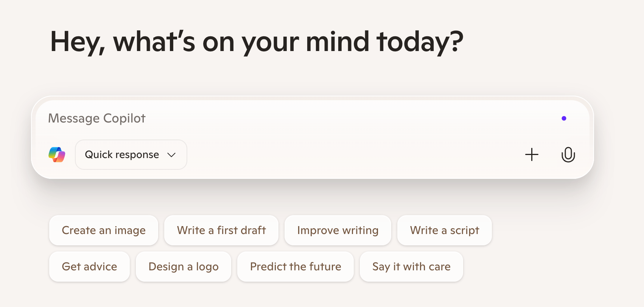This screenshot has width=644, height=307.
Task: Select the Create an image suggestion
Action: coord(104,230)
